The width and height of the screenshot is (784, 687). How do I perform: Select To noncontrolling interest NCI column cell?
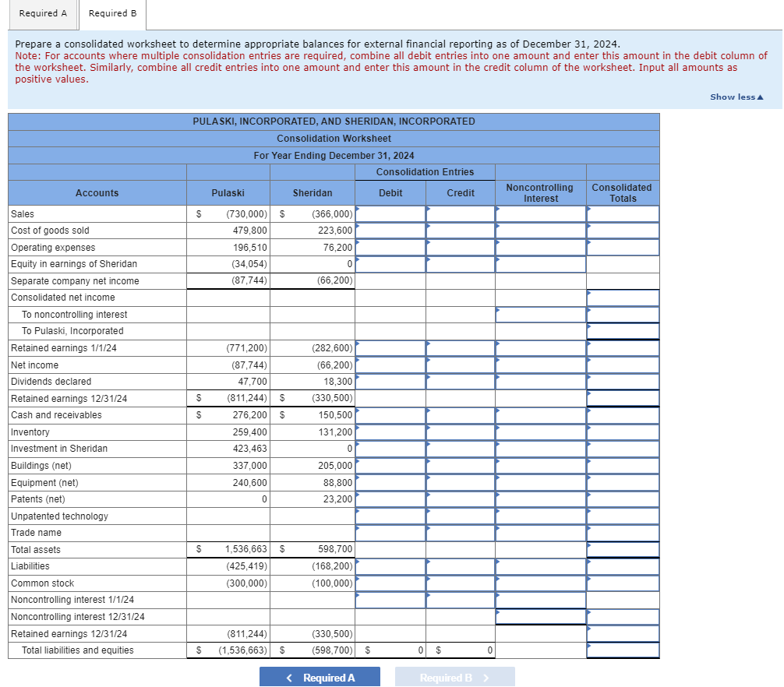tap(541, 314)
